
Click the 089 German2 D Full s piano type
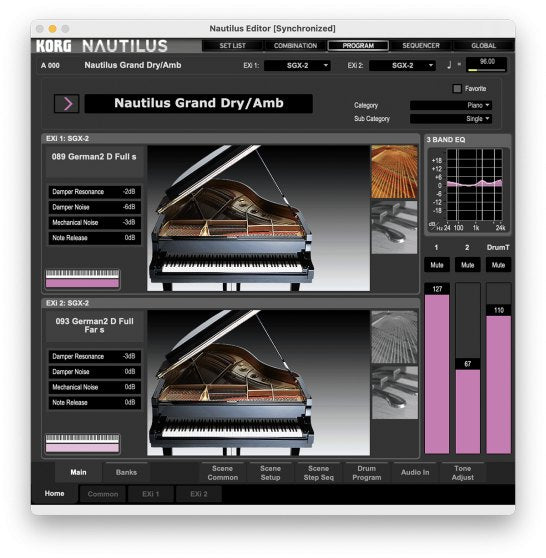(94, 162)
